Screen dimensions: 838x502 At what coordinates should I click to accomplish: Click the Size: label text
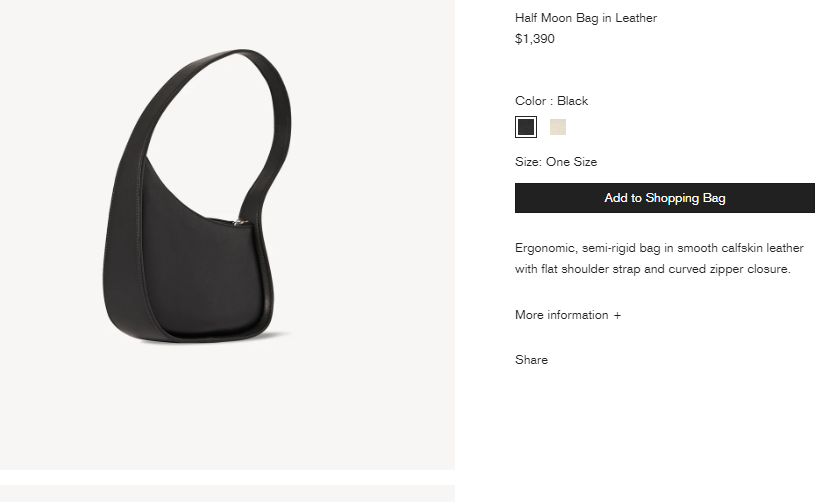[x=529, y=162]
